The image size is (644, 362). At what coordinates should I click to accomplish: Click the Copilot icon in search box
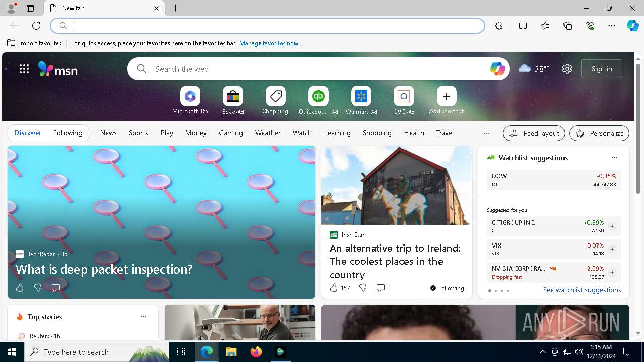497,69
